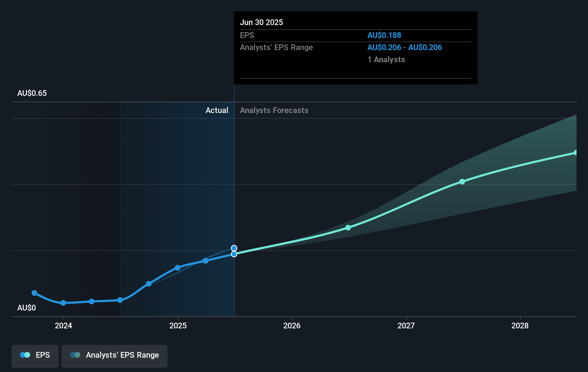Switch to the Actual section
Viewport: 588px width, 372px height.
217,110
